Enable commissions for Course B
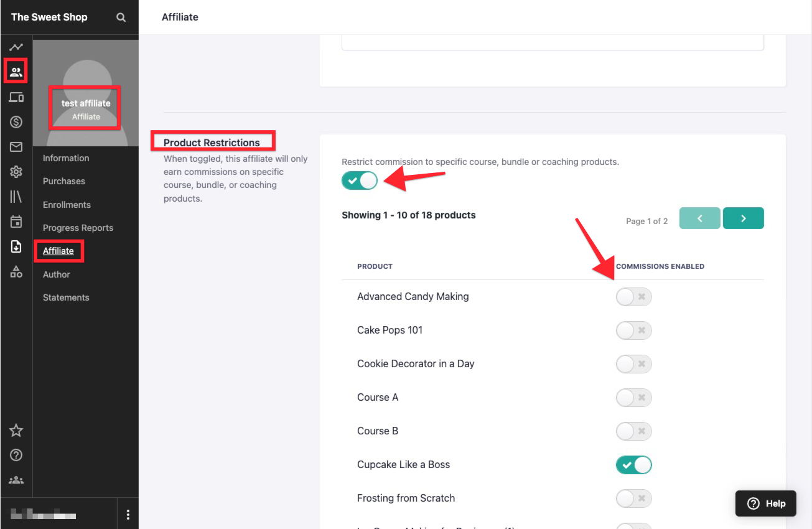 pyautogui.click(x=633, y=431)
